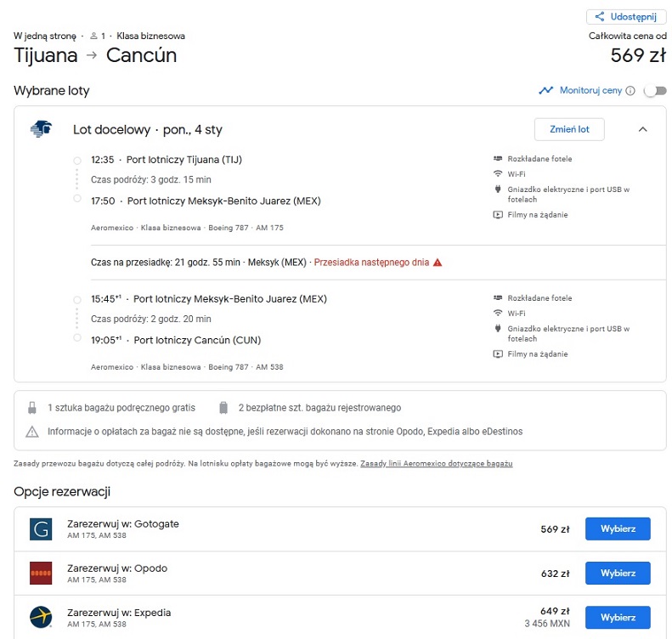
Task: Click the Opodo logo
Action: tap(41, 574)
